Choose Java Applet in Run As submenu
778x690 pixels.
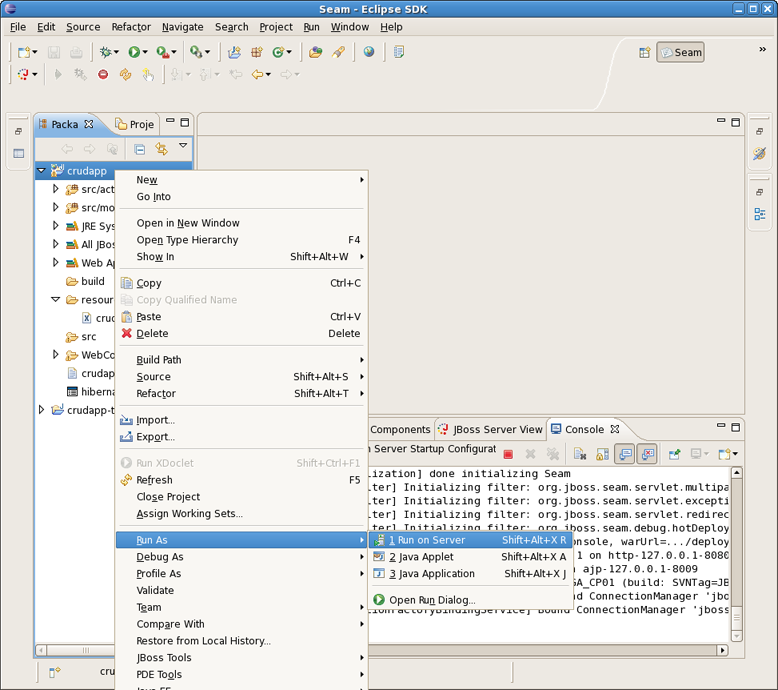[469, 557]
